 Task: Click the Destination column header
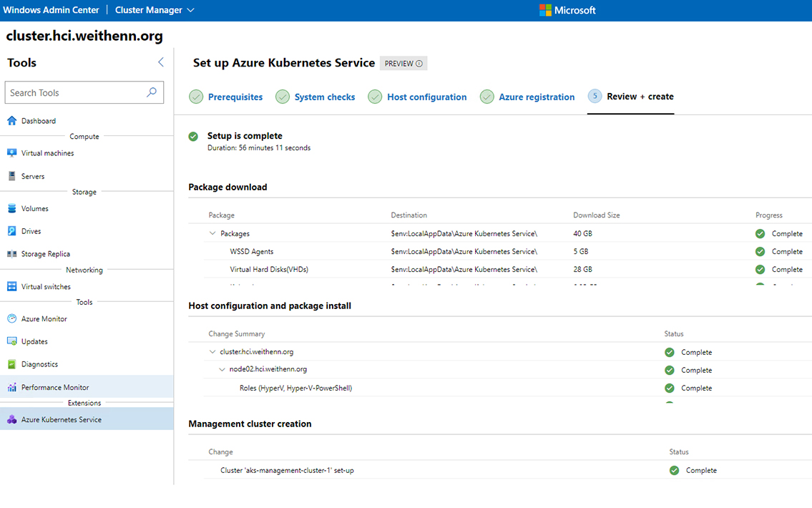(409, 215)
